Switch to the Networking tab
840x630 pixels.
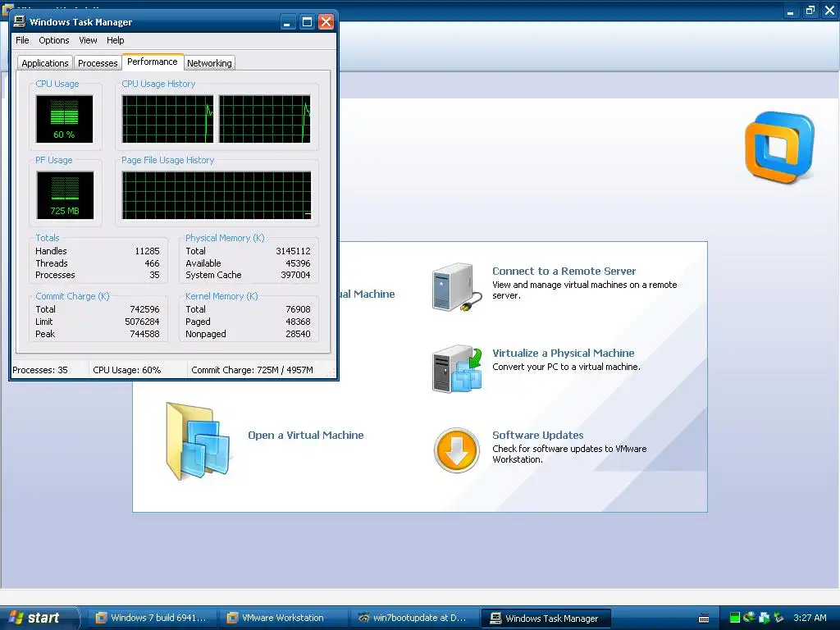pyautogui.click(x=209, y=63)
